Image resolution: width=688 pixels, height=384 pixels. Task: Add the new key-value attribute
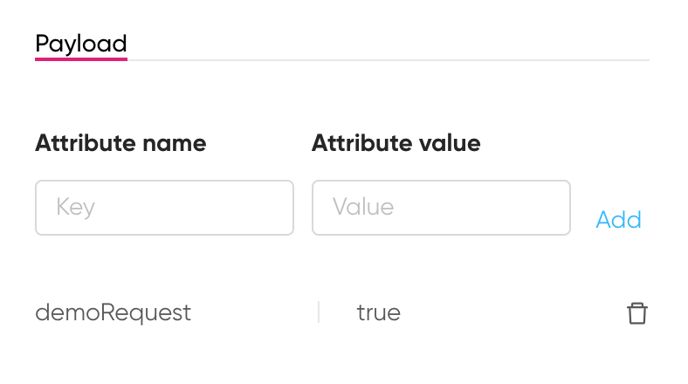(x=618, y=219)
